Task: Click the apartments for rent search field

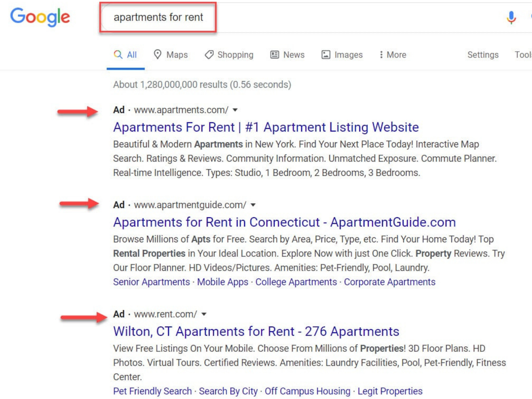Action: pos(158,18)
